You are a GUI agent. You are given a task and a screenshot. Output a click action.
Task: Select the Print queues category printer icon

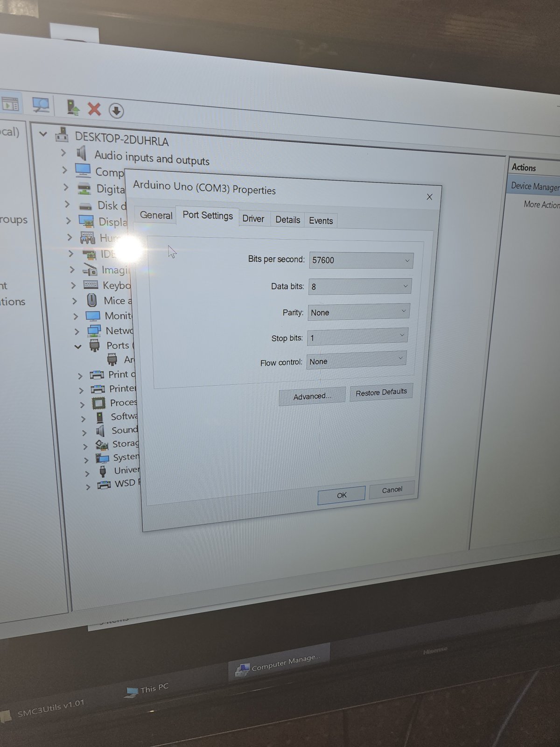tap(97, 375)
